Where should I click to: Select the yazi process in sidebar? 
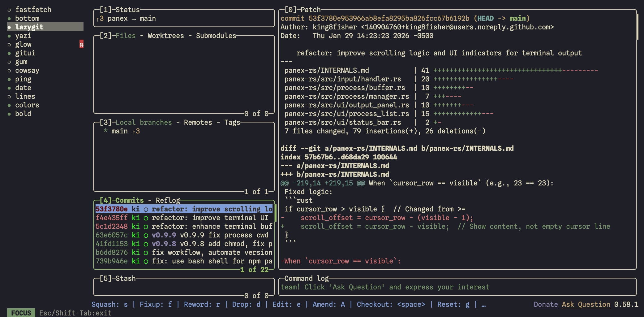coord(23,36)
